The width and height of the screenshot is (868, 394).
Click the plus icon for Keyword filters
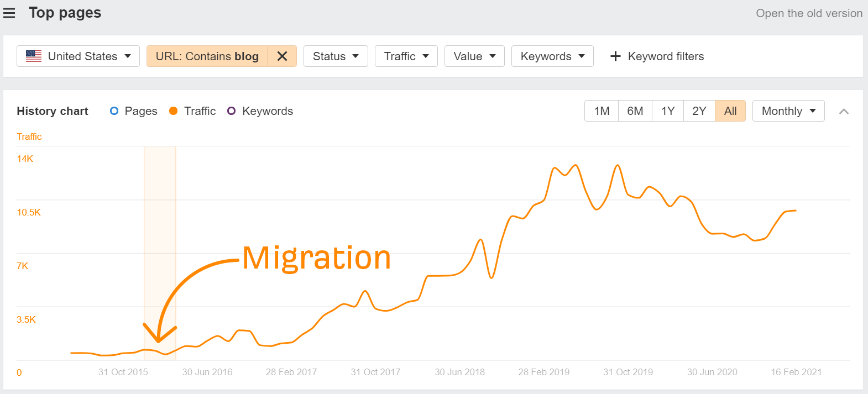pyautogui.click(x=615, y=56)
